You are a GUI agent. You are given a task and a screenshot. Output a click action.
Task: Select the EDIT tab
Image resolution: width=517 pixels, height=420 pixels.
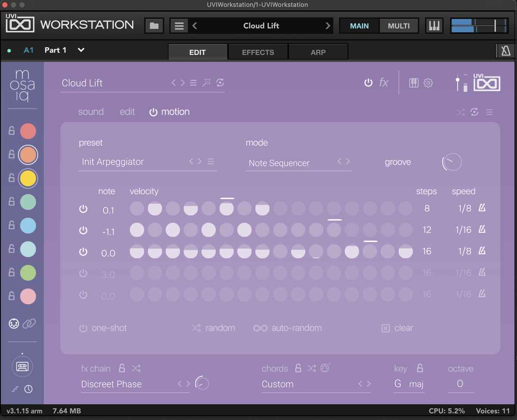198,52
